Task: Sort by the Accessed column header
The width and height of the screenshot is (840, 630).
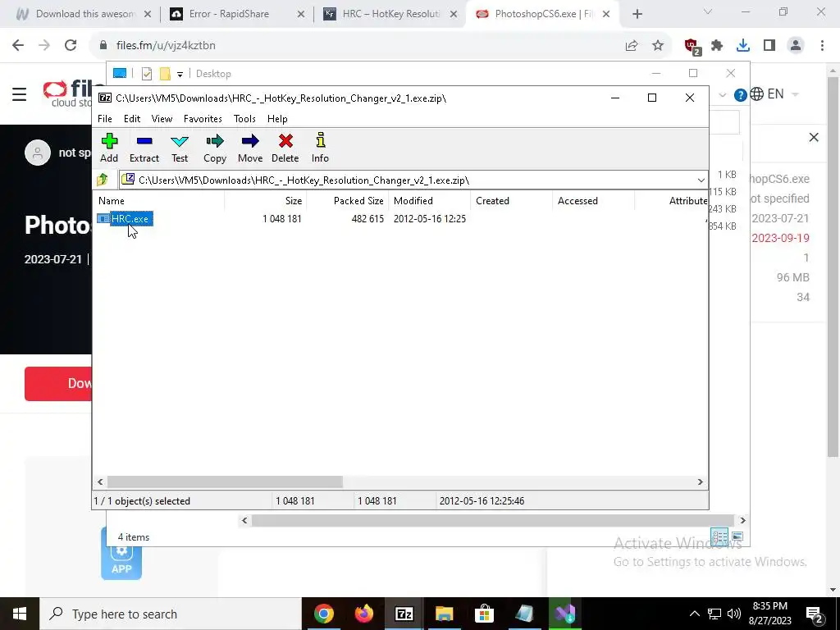Action: tap(594, 201)
